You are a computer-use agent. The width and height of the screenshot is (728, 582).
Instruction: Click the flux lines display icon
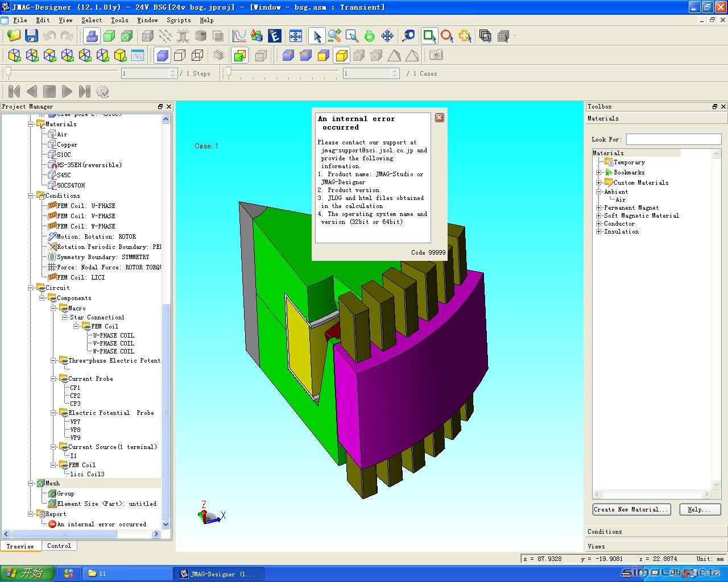click(x=183, y=36)
